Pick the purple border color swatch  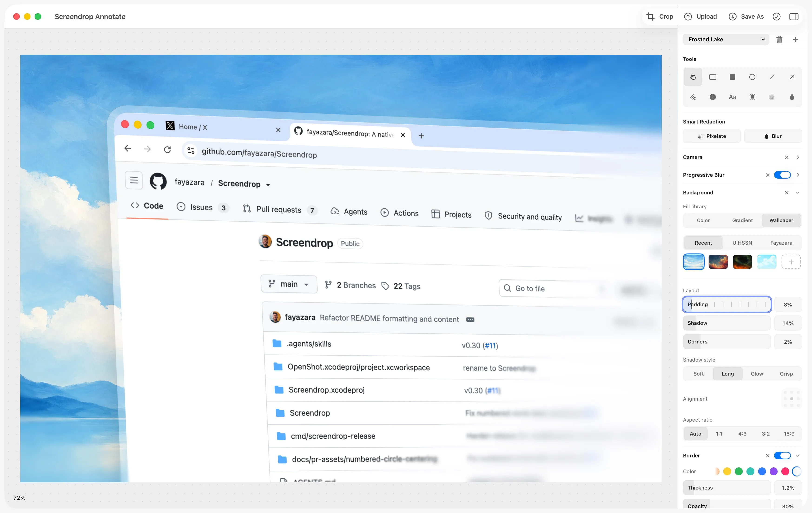[774, 471]
